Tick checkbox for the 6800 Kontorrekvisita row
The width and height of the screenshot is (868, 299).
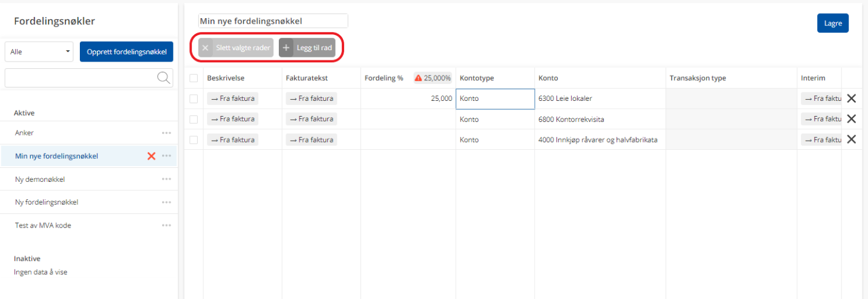tap(194, 119)
